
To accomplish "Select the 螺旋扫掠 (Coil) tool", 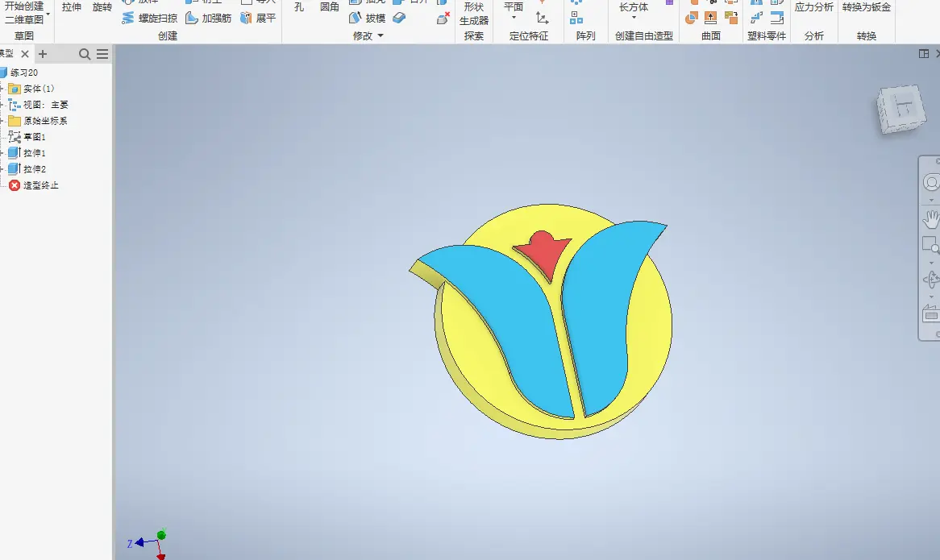I will point(150,18).
